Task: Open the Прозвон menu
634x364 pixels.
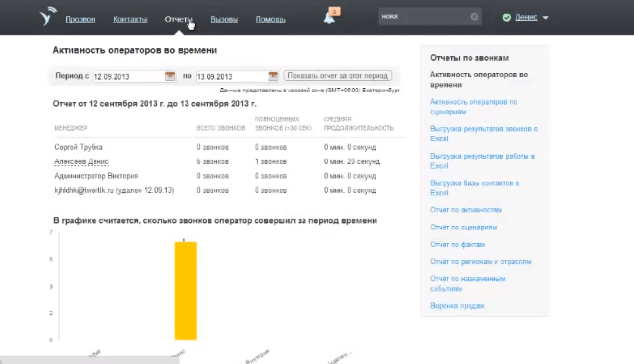Action: pyautogui.click(x=80, y=20)
